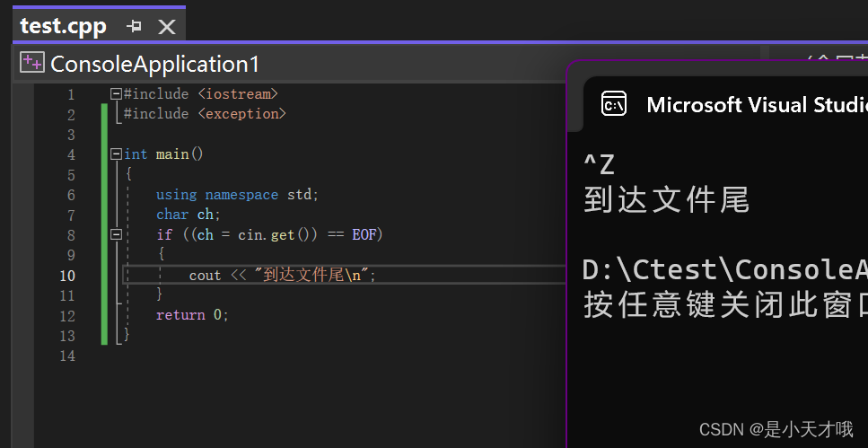Collapse the #include block on line 1
Image resolution: width=868 pixels, height=448 pixels.
pyautogui.click(x=116, y=94)
